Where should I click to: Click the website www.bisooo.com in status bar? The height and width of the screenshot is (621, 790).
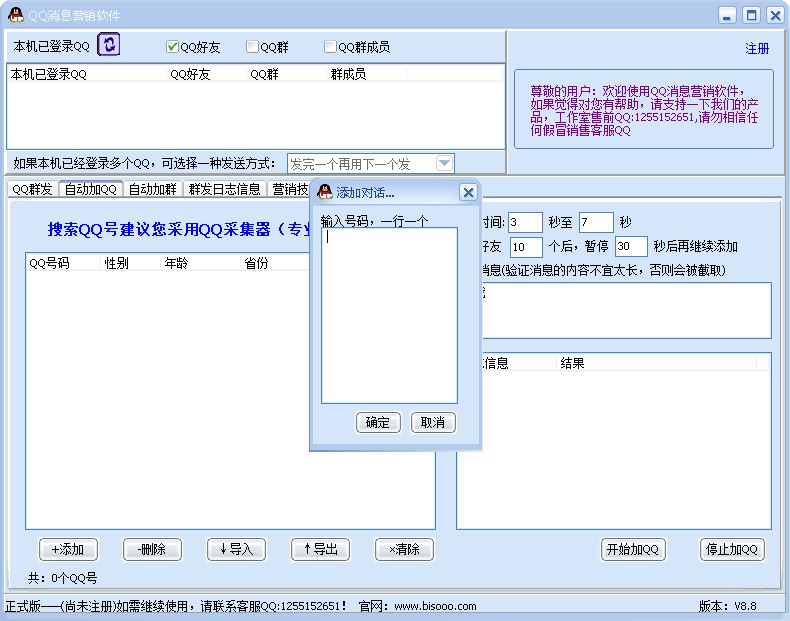pyautogui.click(x=435, y=606)
